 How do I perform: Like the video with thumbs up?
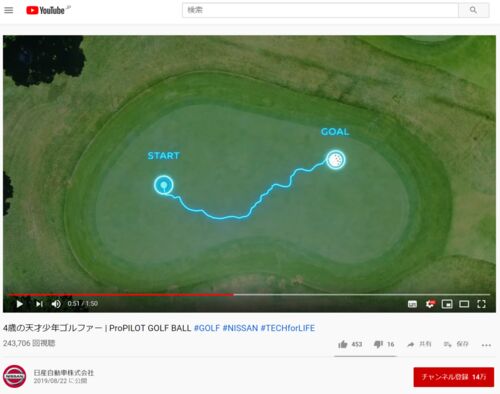(x=350, y=344)
